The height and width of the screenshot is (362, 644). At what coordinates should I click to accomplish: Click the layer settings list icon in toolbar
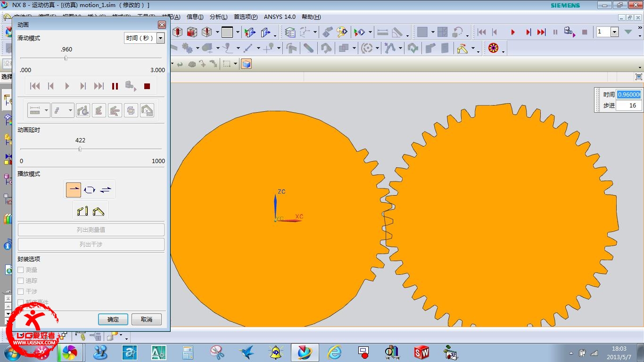[290, 32]
